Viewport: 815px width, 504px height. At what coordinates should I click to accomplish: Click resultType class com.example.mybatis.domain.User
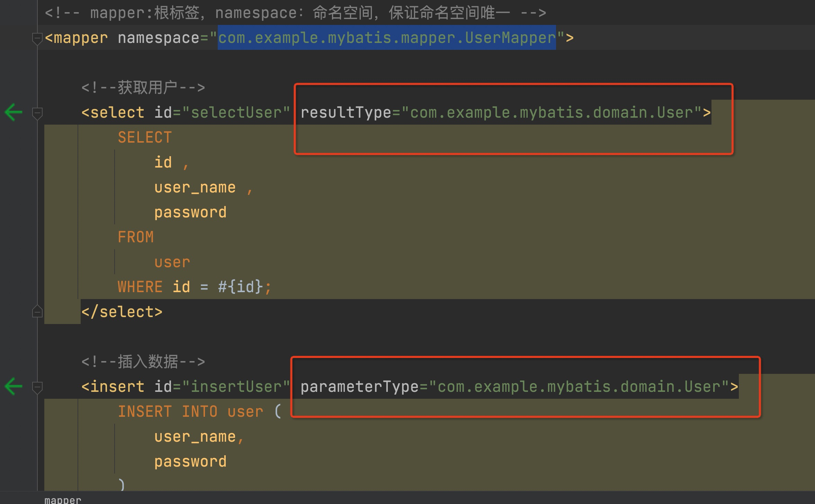point(552,112)
